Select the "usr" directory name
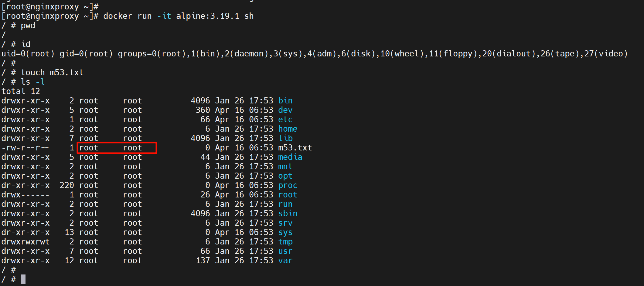Image resolution: width=644 pixels, height=286 pixels. click(x=285, y=251)
